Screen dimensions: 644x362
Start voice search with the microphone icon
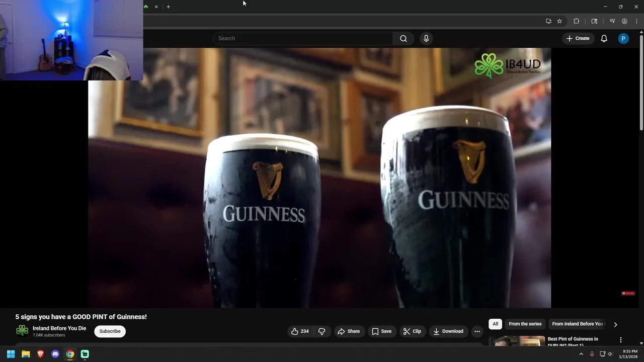[x=426, y=38]
